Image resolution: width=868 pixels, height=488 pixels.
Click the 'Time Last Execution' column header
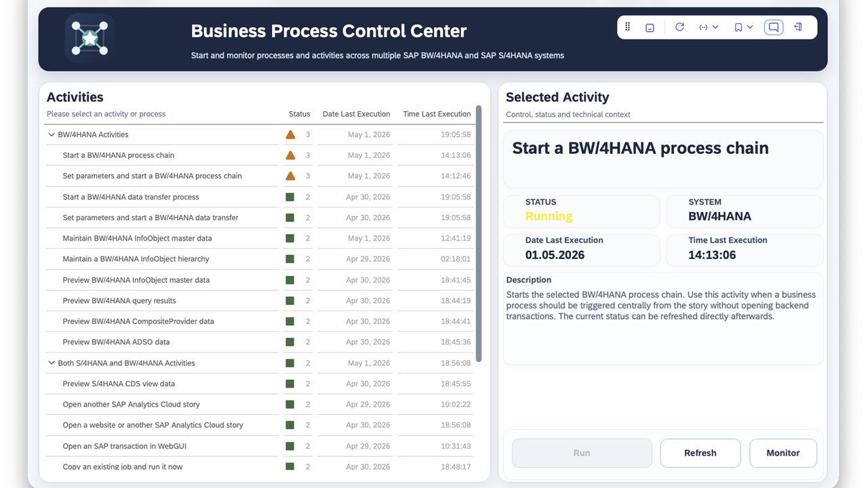point(437,114)
